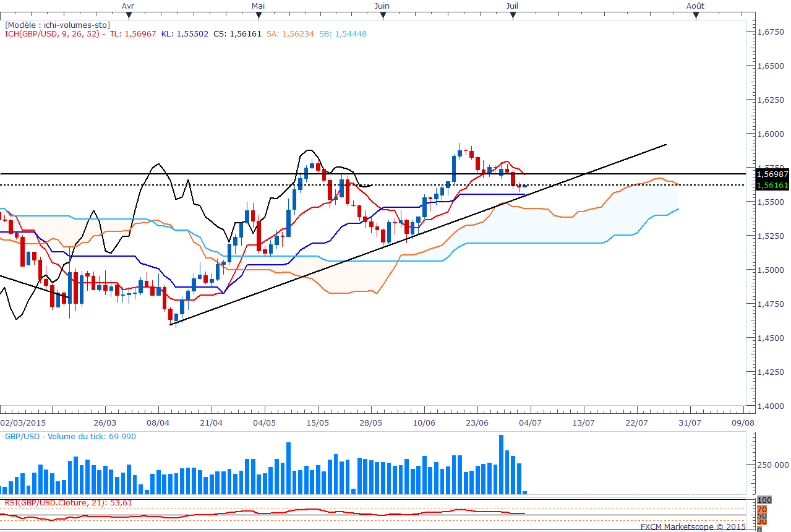Click the 1,4000 price axis label

pyautogui.click(x=772, y=406)
